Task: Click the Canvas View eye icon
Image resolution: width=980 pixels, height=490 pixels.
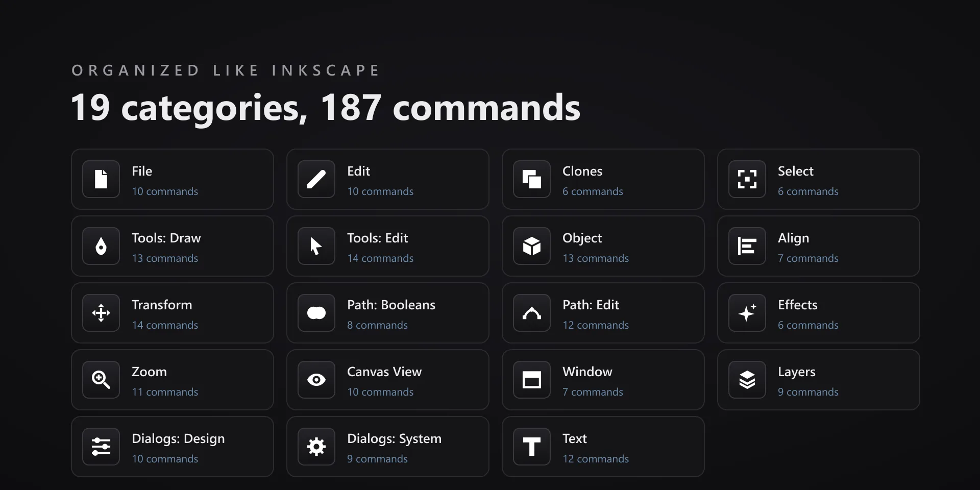Action: tap(316, 380)
